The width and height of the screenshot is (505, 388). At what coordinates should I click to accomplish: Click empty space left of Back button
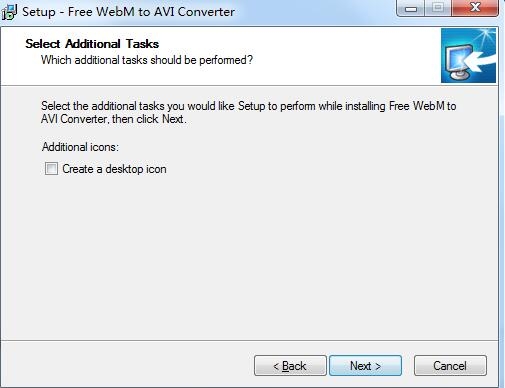pos(127,366)
